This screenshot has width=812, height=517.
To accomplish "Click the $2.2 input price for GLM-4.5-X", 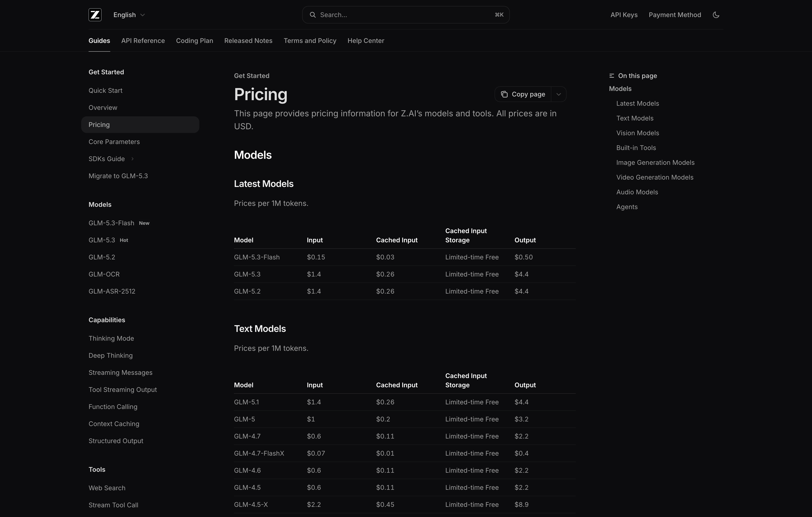I will pyautogui.click(x=313, y=505).
